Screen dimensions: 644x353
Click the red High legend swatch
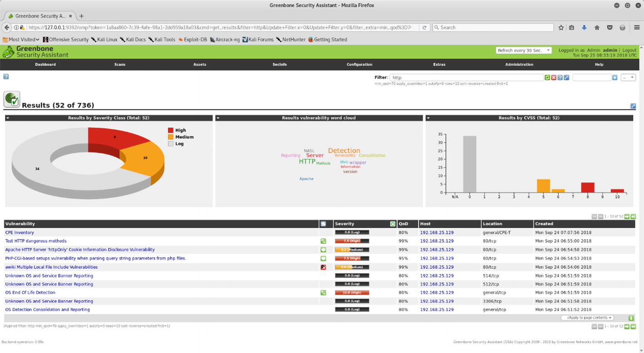click(x=171, y=130)
